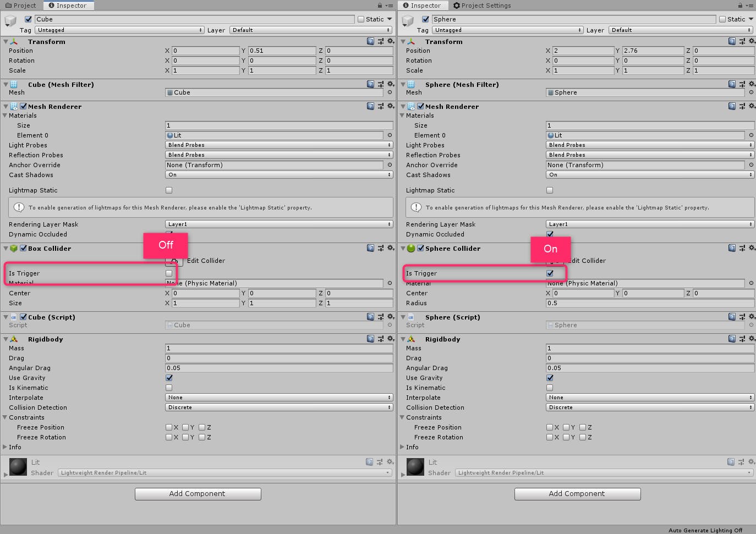Open the Cube Collision Detection dropdown
The height and width of the screenshot is (534, 756).
279,408
